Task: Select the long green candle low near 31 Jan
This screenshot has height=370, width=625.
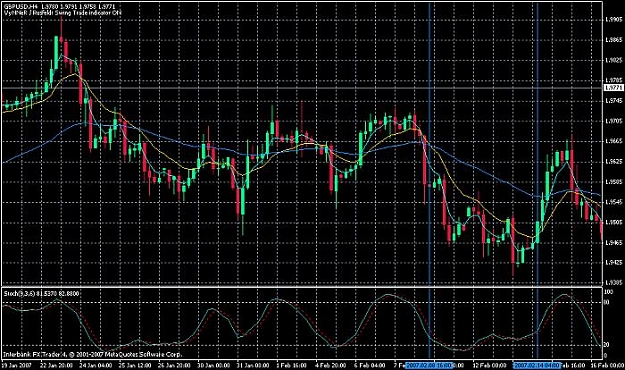Action: [243, 205]
